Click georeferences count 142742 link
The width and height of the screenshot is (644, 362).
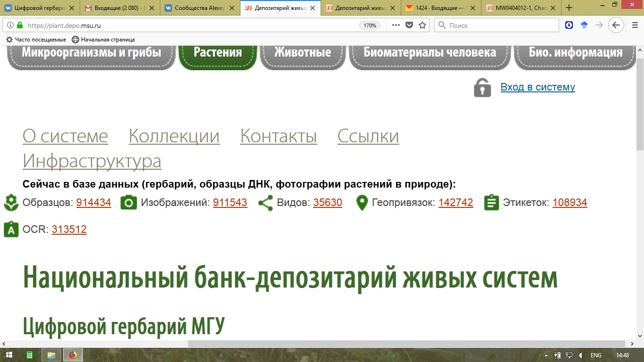tap(456, 203)
